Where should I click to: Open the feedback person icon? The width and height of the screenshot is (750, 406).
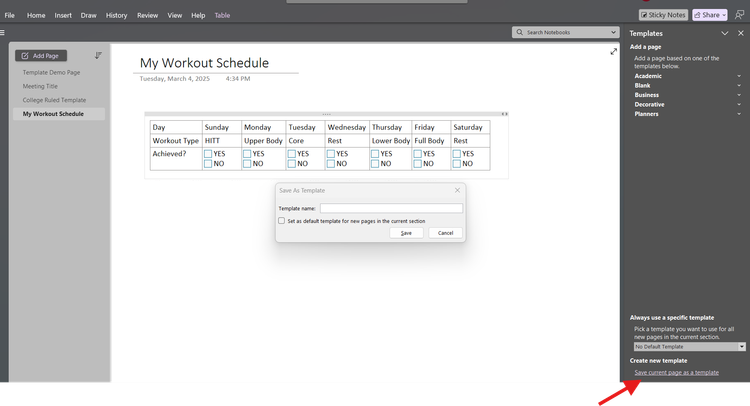tap(739, 15)
